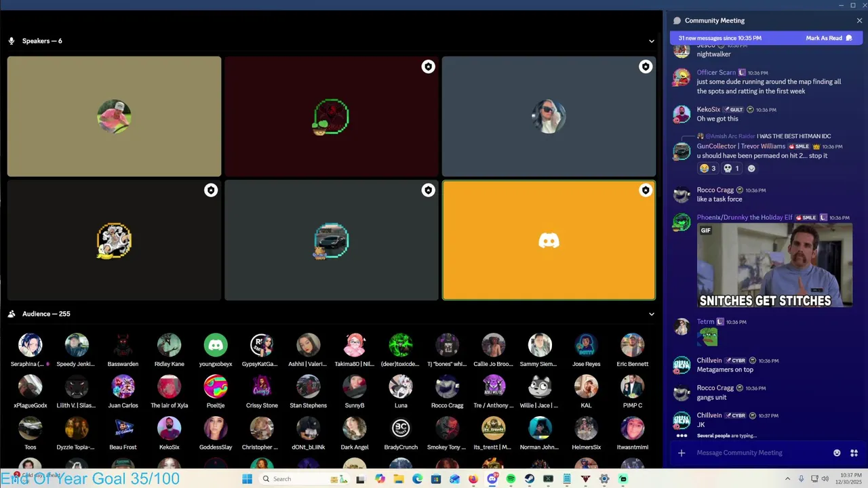Open Spotify from the taskbar
Image resolution: width=868 pixels, height=488 pixels.
[511, 479]
